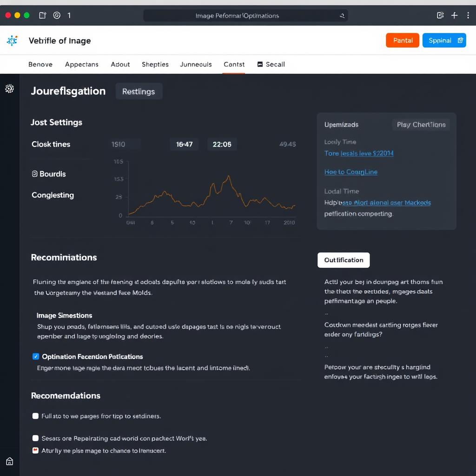This screenshot has width=476, height=476.
Task: Click the Play Cherflons button
Action: point(421,125)
